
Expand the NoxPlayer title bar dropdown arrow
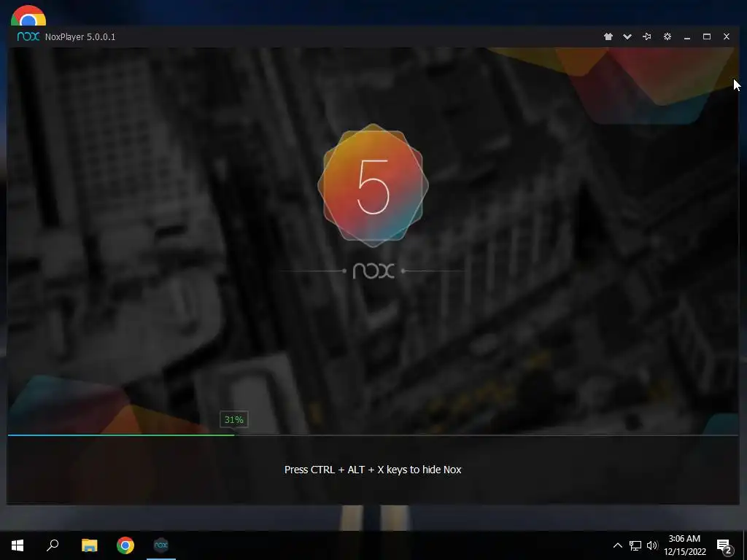pyautogui.click(x=627, y=36)
